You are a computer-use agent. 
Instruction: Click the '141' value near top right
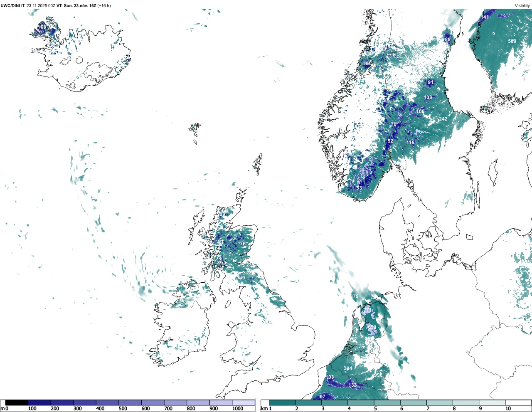(x=485, y=17)
